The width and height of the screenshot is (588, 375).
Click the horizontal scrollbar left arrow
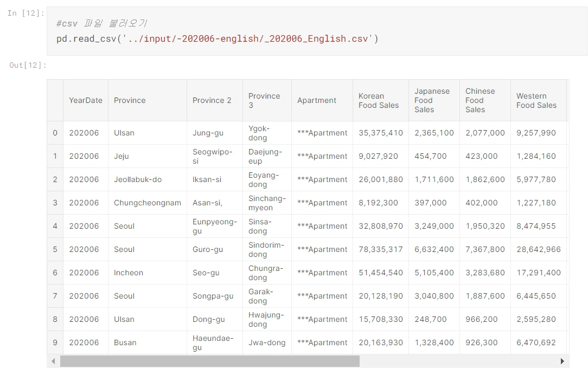tap(53, 361)
